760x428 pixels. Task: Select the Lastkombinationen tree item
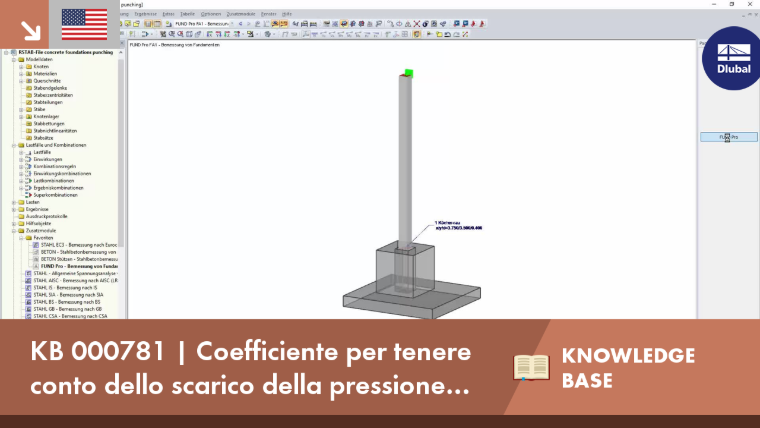[x=53, y=181]
